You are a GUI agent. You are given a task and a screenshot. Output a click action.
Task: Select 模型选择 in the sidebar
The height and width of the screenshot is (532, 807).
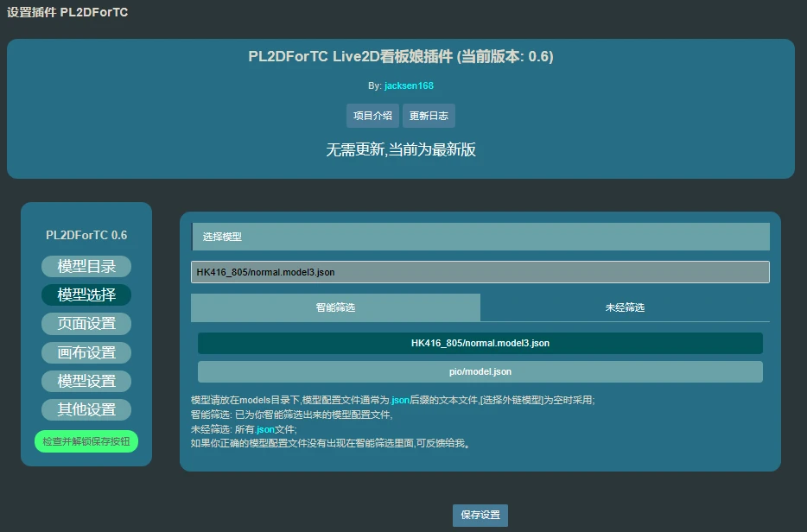pos(86,294)
